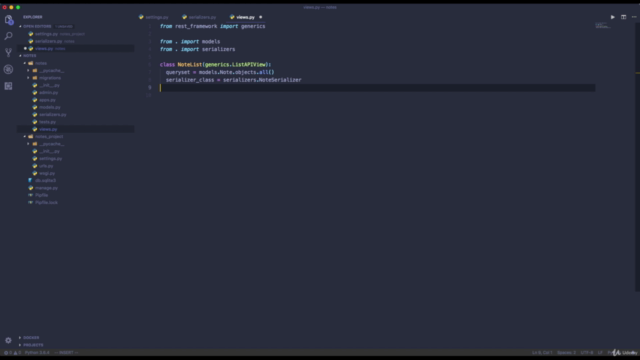Click the minimap code preview
The image size is (640, 360).
pyautogui.click(x=603, y=26)
